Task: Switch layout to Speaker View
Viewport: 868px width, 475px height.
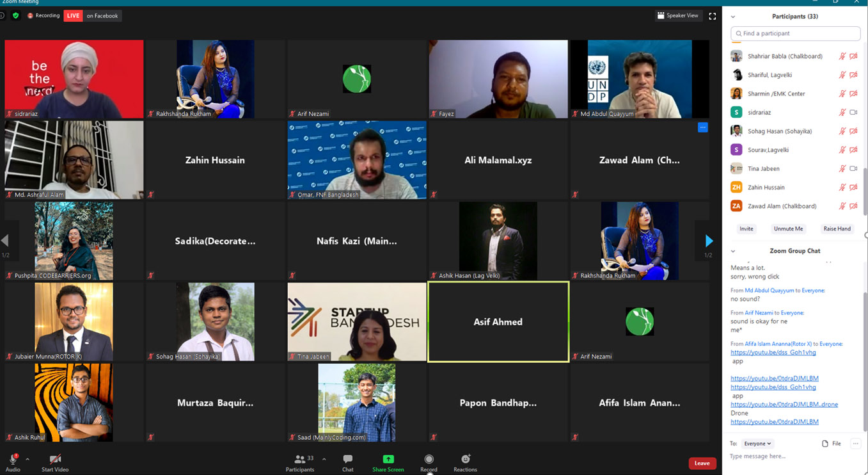Action: pyautogui.click(x=678, y=15)
